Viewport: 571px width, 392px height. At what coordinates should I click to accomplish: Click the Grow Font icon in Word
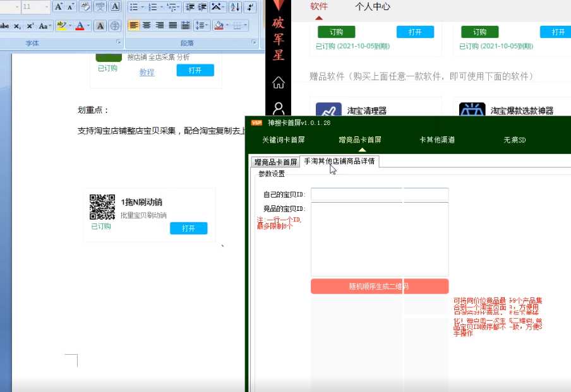[x=58, y=6]
